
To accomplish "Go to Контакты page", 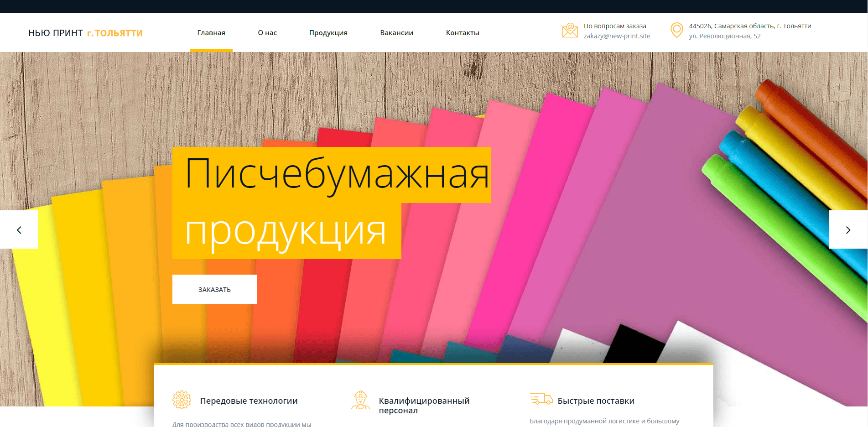I will click(463, 33).
